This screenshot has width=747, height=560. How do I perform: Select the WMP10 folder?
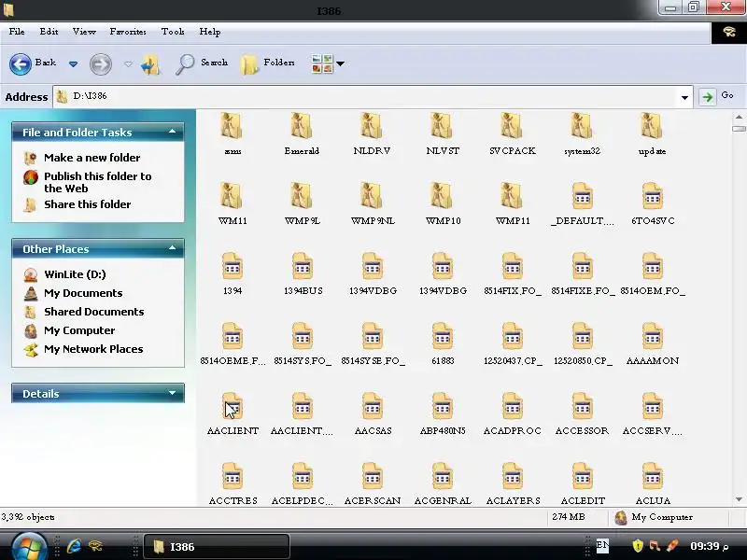coord(443,203)
